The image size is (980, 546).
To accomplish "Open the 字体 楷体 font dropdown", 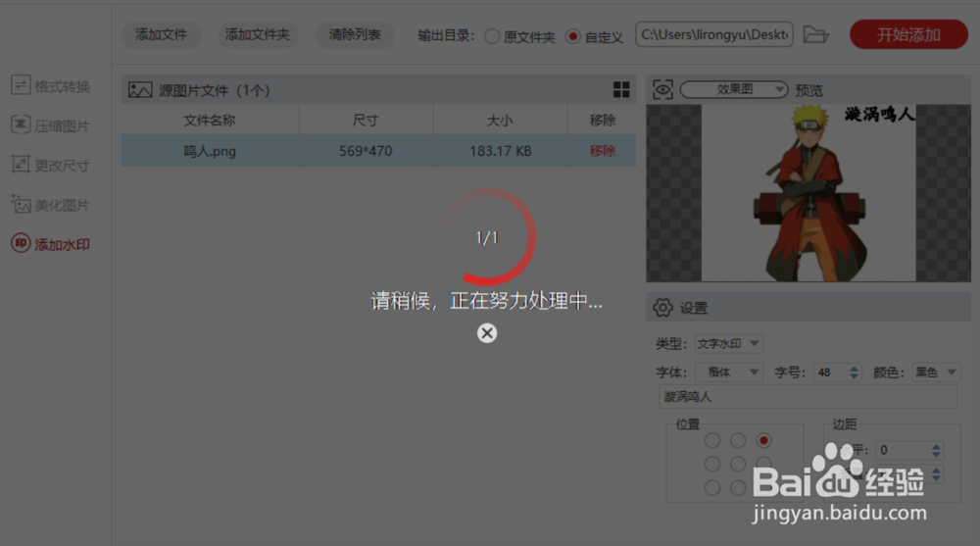I will tap(728, 372).
